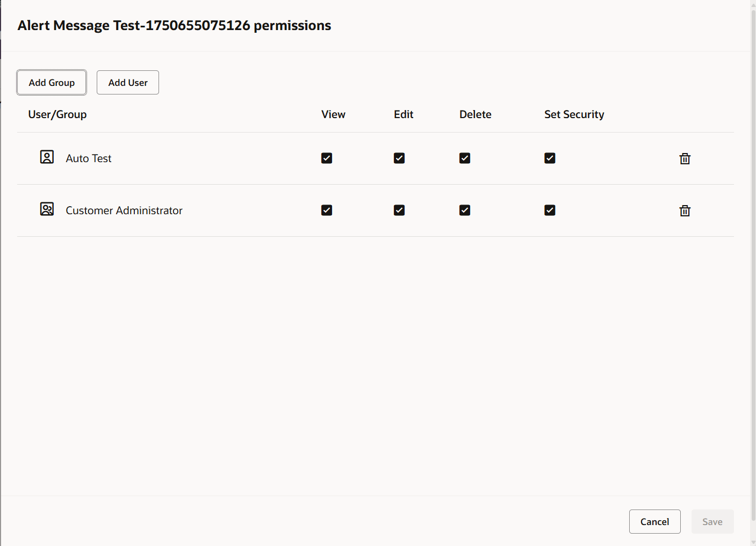Viewport: 756px width, 546px height.
Task: Uncheck Set Security for Auto Test
Action: (x=550, y=158)
